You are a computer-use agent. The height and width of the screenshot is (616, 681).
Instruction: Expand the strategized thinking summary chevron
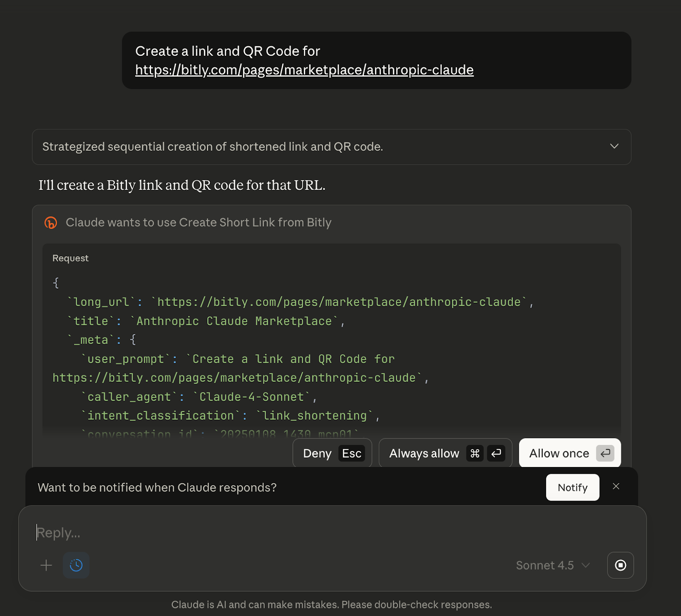(x=614, y=146)
